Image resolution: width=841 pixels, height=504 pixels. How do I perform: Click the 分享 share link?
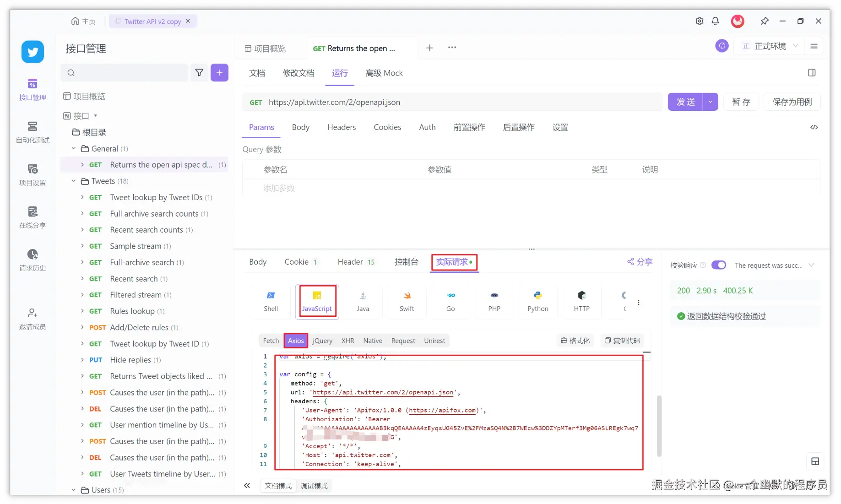pyautogui.click(x=640, y=262)
